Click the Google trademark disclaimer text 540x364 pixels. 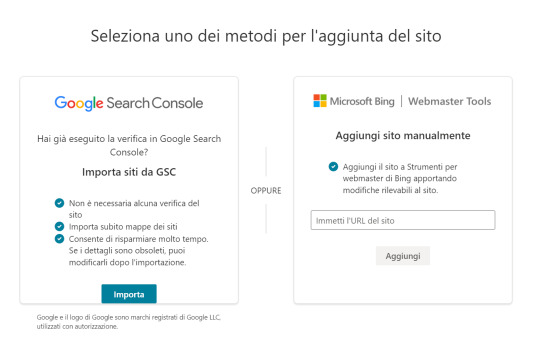click(x=128, y=322)
